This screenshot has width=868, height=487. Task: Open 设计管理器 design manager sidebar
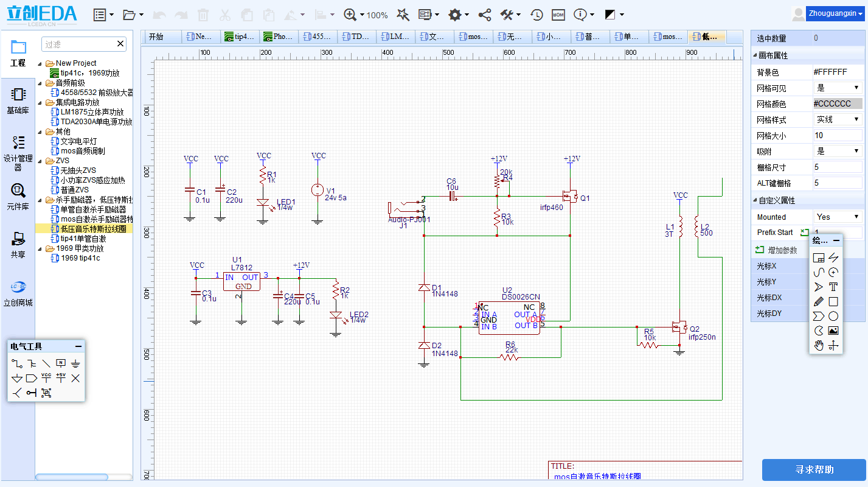(18, 152)
